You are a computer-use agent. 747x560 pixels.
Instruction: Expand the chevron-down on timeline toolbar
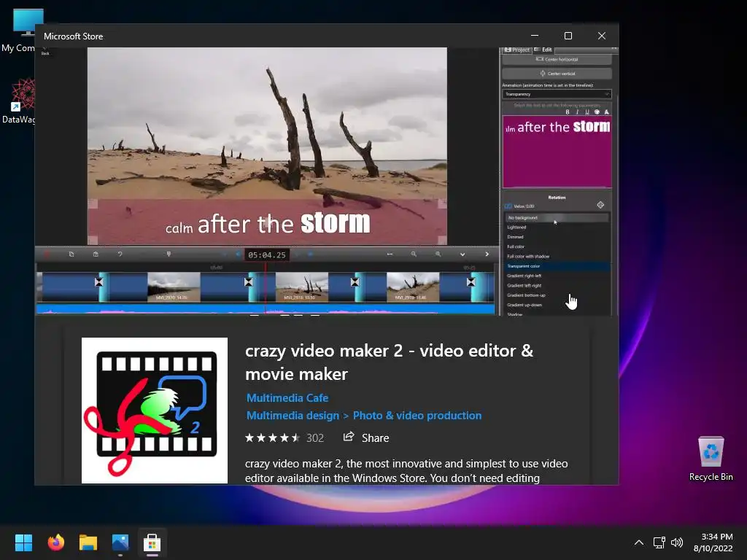click(x=462, y=254)
